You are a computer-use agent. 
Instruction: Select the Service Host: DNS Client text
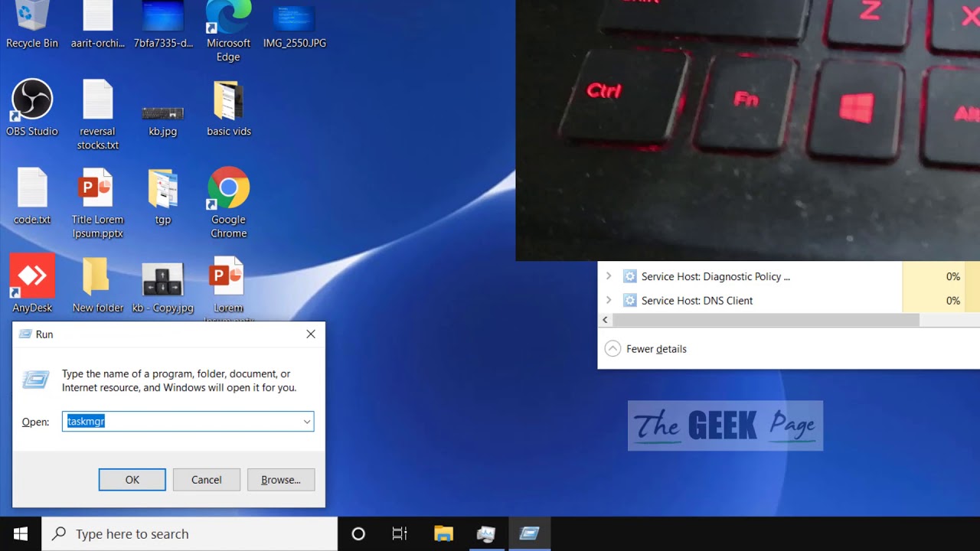tap(697, 301)
